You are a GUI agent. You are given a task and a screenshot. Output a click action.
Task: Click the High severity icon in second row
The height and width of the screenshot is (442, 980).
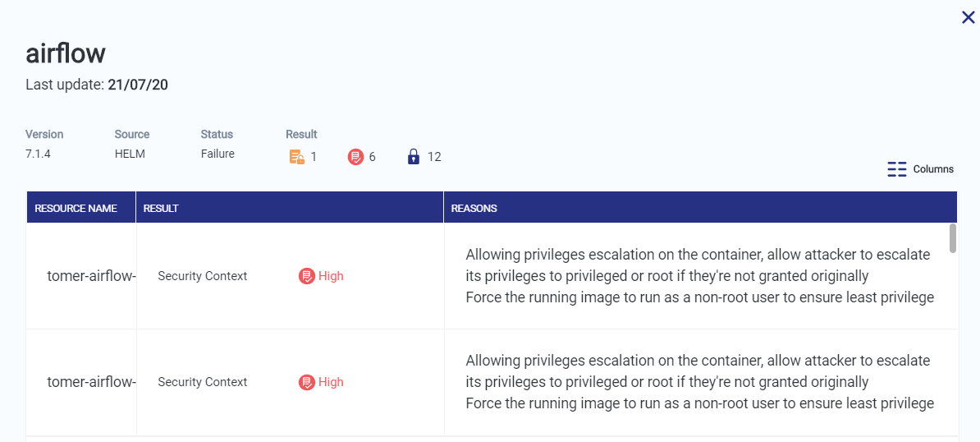[306, 382]
